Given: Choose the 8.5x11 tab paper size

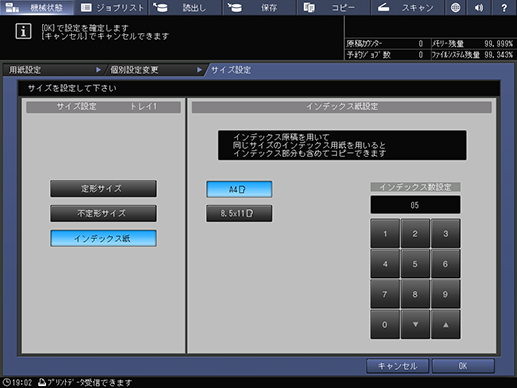Looking at the screenshot, I should (x=239, y=213).
